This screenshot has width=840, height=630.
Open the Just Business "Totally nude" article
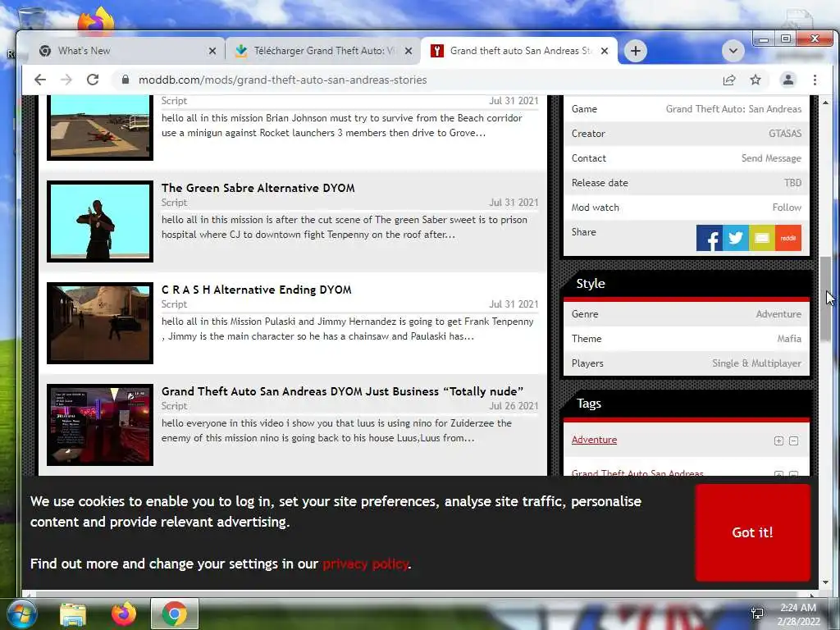tap(342, 391)
